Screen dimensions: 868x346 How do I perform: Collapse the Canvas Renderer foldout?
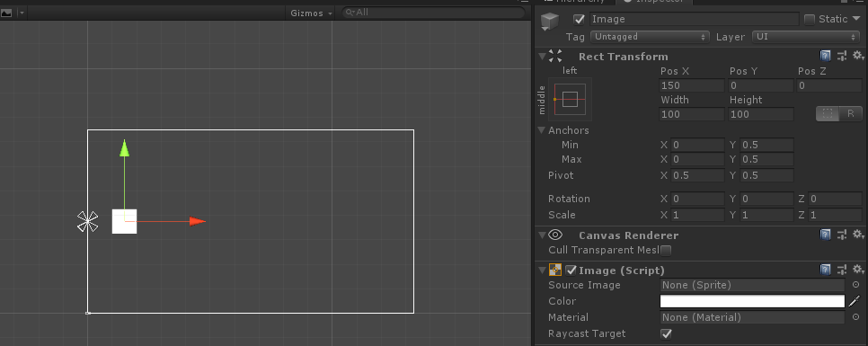tap(541, 235)
